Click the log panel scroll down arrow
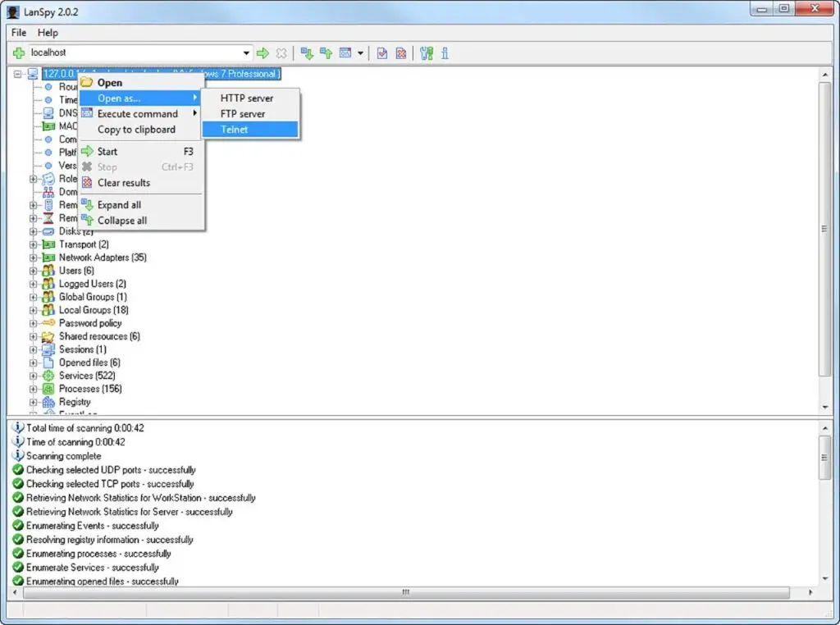Image resolution: width=840 pixels, height=625 pixels. [824, 579]
